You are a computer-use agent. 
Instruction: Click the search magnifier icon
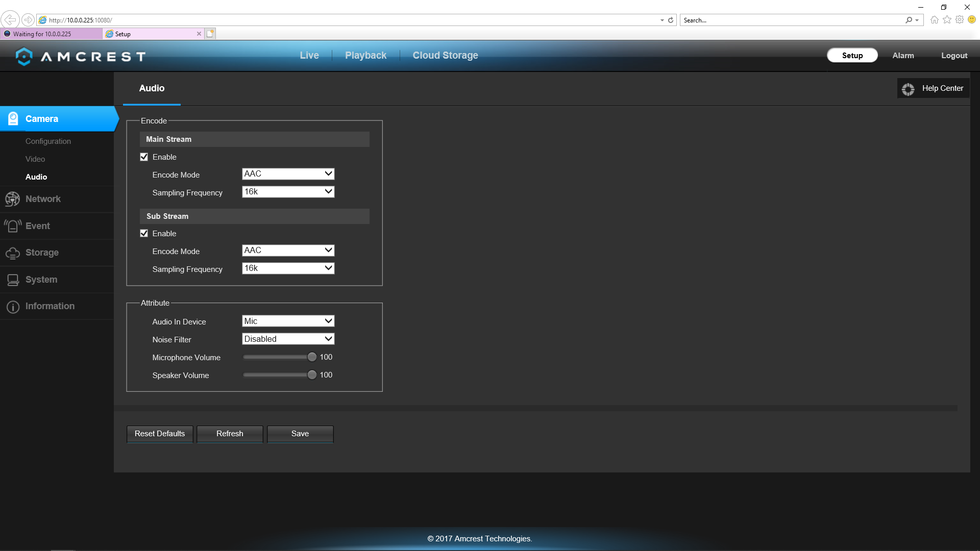(909, 20)
